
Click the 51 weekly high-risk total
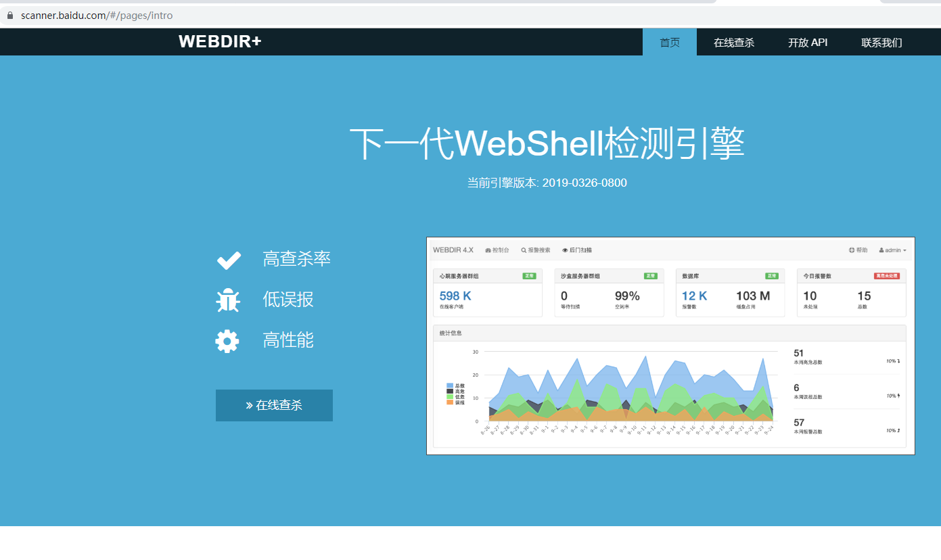[799, 353]
